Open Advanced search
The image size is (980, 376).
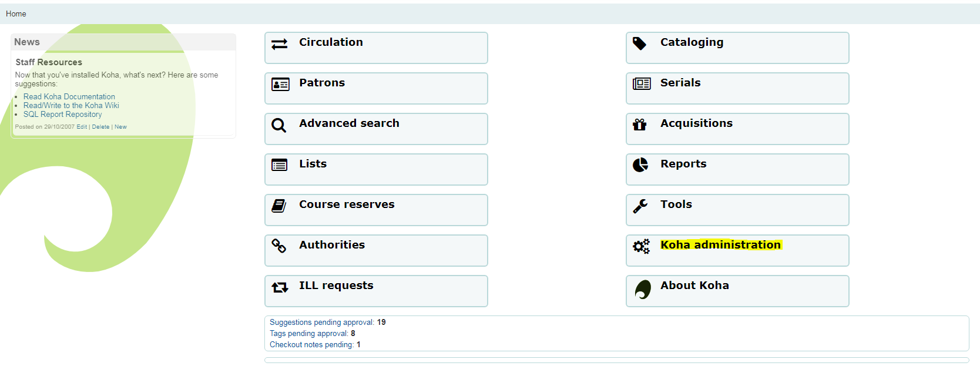point(376,129)
